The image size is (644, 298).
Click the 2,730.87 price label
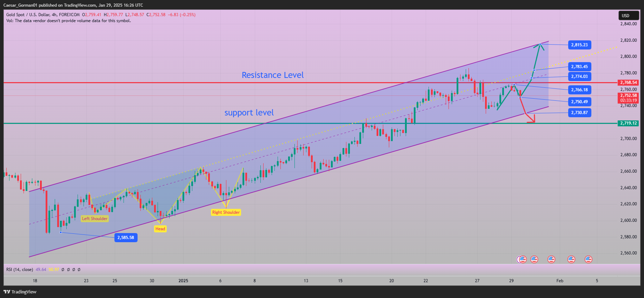coord(579,113)
